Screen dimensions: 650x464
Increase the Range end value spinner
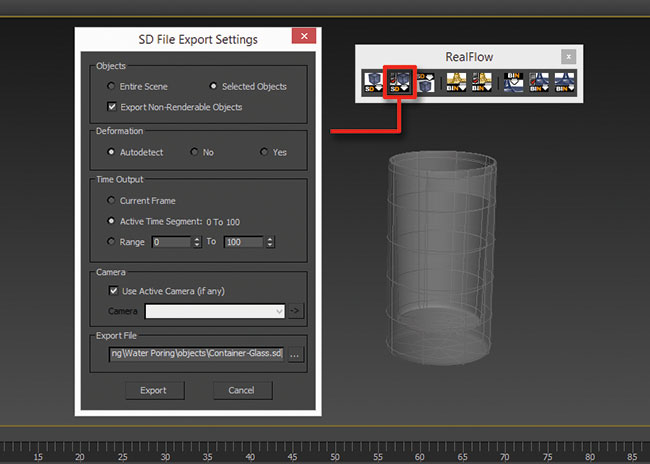pos(270,239)
